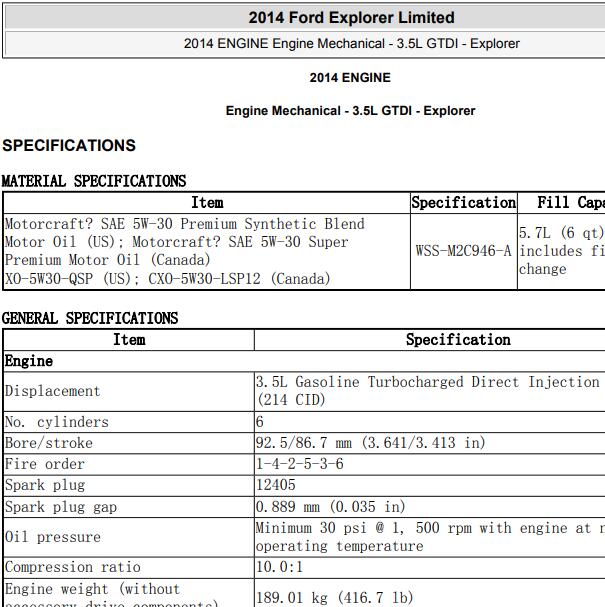Click the '5.7L (6 qt)' fill capacity cell

(x=562, y=251)
